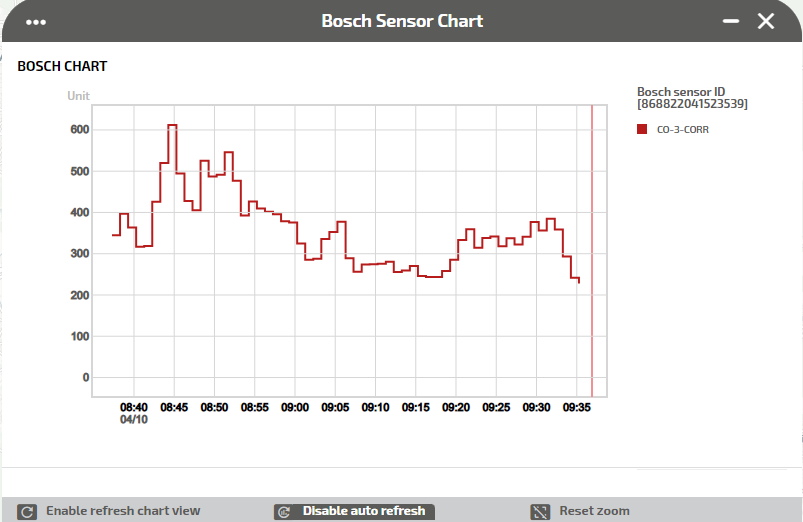Click the CO-3-CORR red legend swatch
This screenshot has height=522, width=803.
[x=642, y=129]
